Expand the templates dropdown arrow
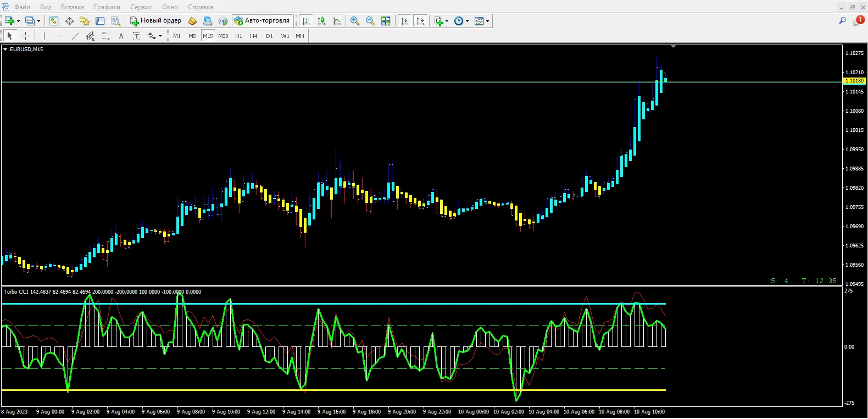The height and width of the screenshot is (419, 868). [487, 21]
